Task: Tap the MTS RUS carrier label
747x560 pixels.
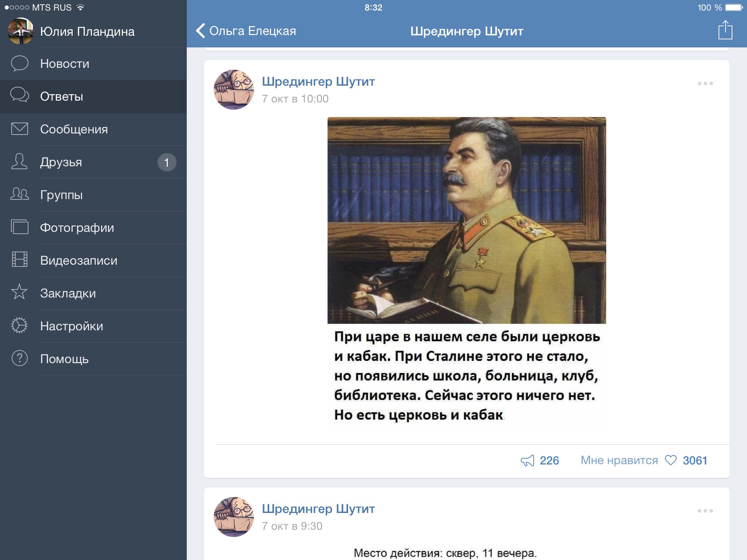Action: click(x=52, y=8)
